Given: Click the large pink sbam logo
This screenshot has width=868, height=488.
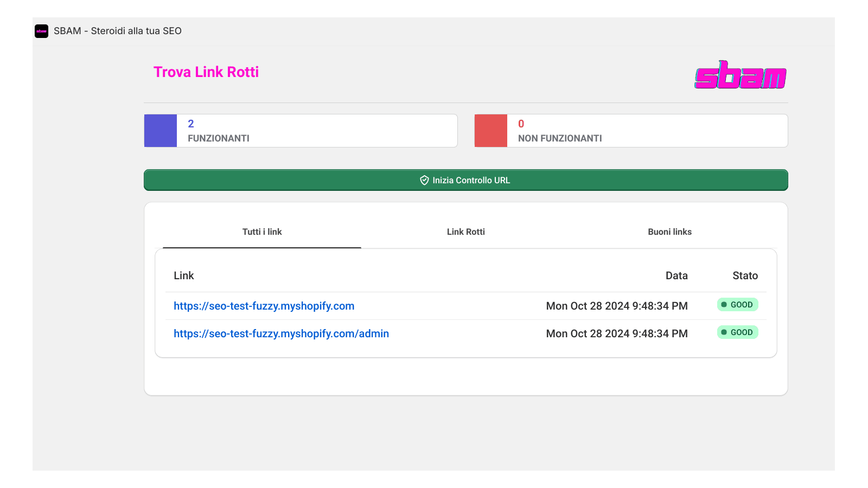Looking at the screenshot, I should (741, 75).
